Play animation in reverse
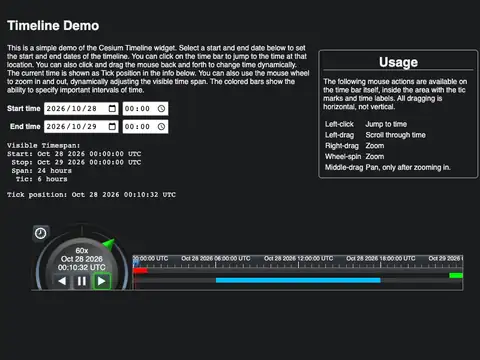Viewport: 480px width, 360px height. click(x=62, y=281)
